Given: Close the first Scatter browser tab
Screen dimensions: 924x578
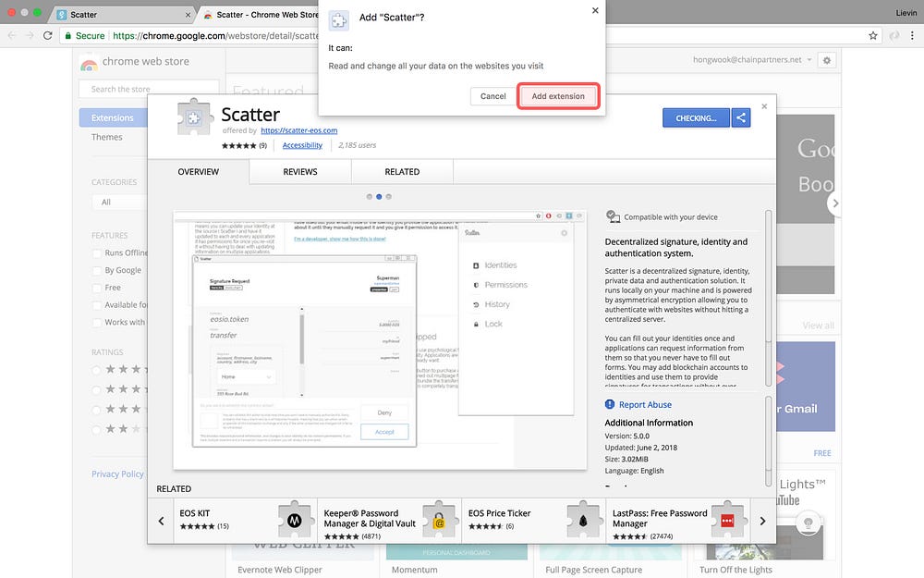Looking at the screenshot, I should tap(188, 15).
